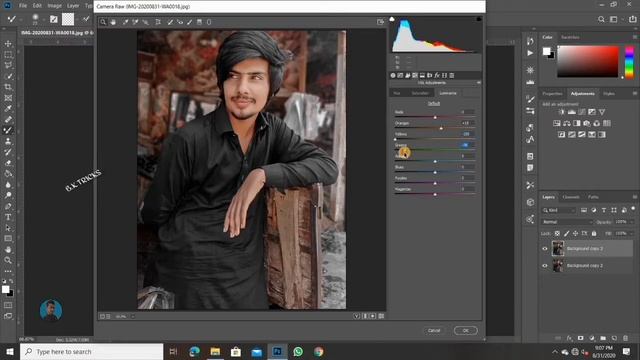Toggle lock transparent pixels for layer
640x360 pixels.
[x=557, y=233]
